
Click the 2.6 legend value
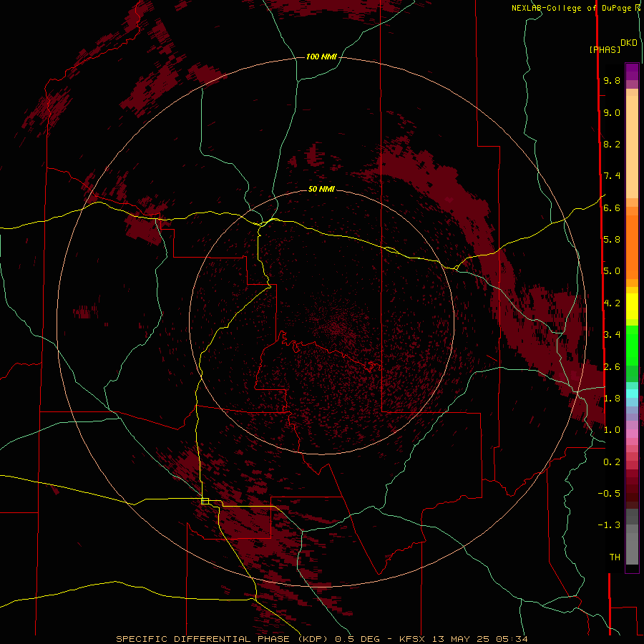coord(612,367)
